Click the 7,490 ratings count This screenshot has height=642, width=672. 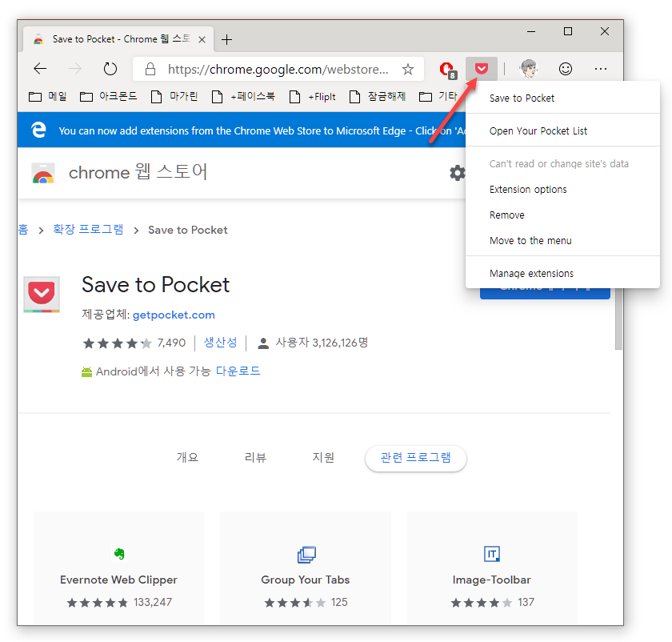pyautogui.click(x=171, y=343)
